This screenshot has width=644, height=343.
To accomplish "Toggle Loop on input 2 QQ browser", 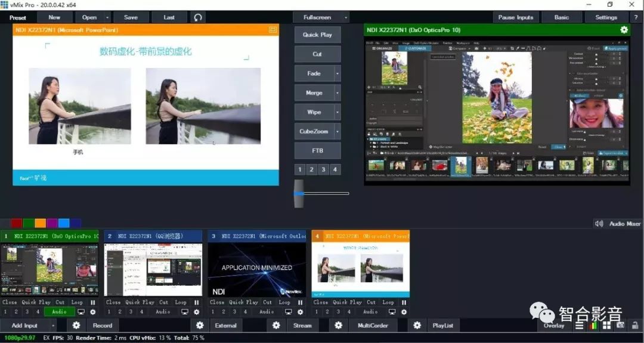I will click(x=180, y=302).
